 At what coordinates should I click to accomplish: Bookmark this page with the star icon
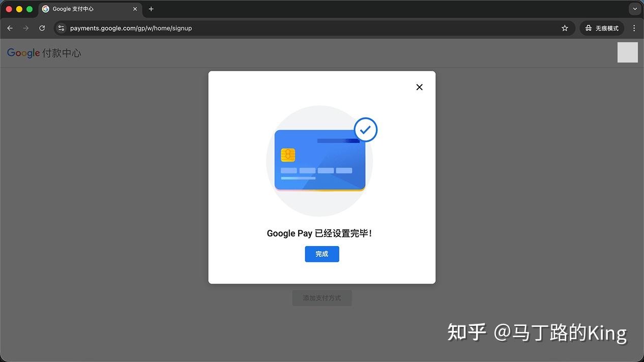click(x=565, y=28)
